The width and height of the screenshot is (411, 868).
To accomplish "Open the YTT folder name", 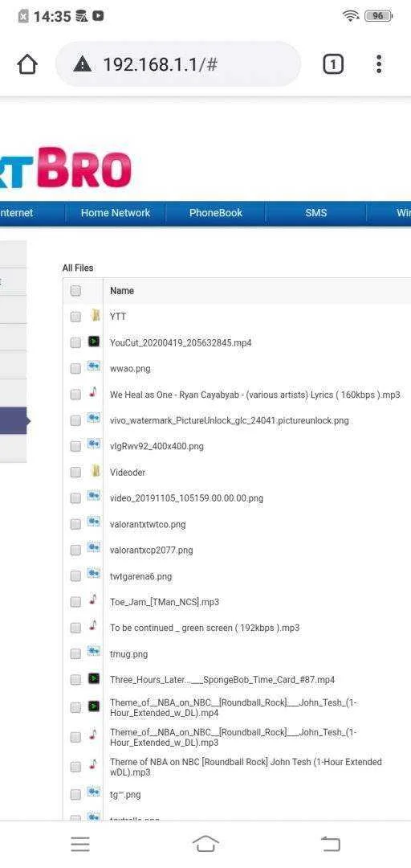I will click(x=118, y=317).
